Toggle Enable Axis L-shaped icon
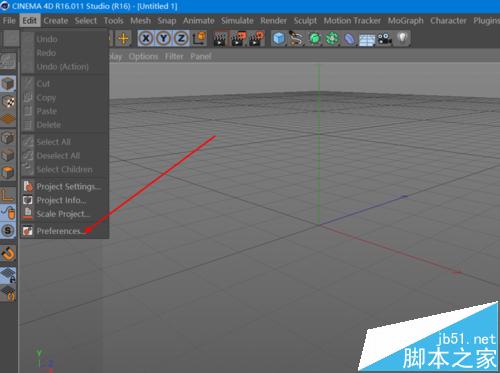Screen dimensions: 500x373 pos(8,195)
